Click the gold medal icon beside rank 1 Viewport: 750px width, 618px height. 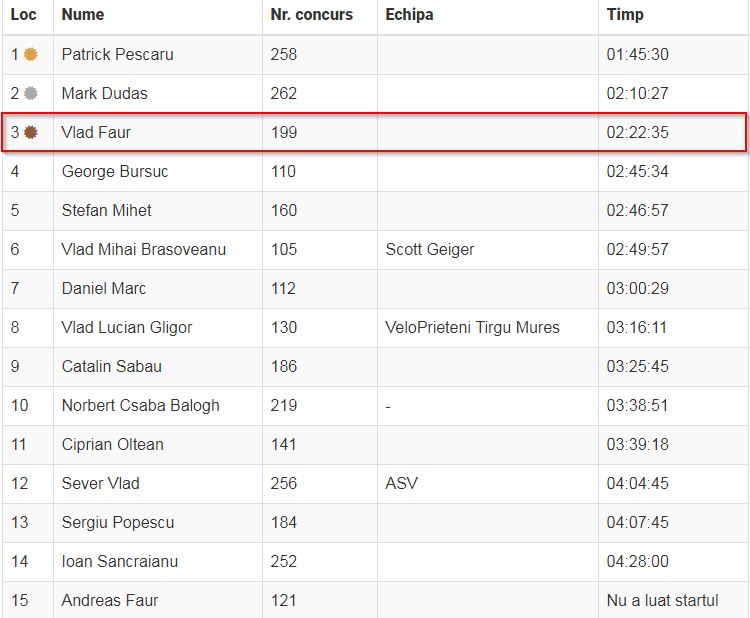pyautogui.click(x=31, y=55)
